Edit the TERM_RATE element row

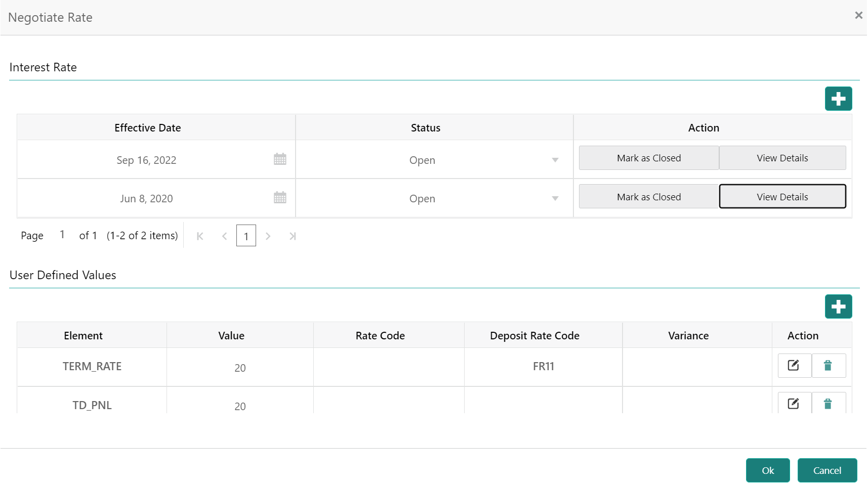coord(795,366)
